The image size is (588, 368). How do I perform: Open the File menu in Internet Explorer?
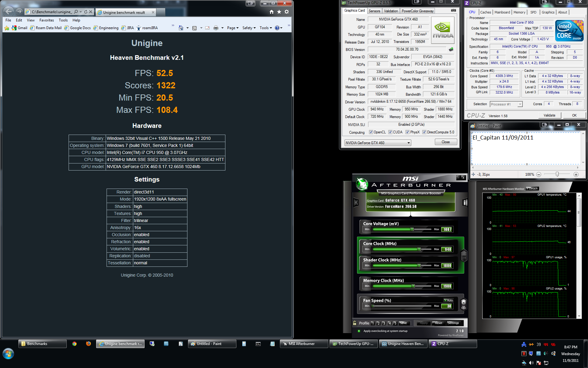click(8, 20)
